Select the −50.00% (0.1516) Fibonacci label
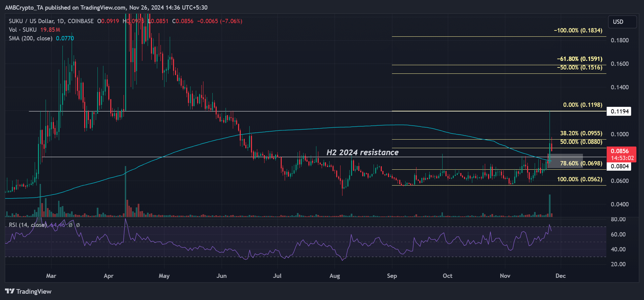Image resolution: width=644 pixels, height=300 pixels. (x=580, y=67)
